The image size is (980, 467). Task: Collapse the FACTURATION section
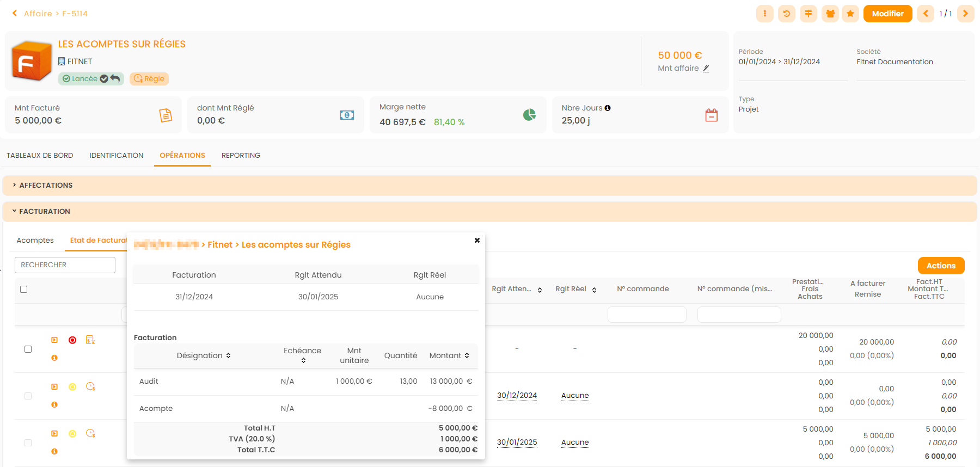pos(45,212)
